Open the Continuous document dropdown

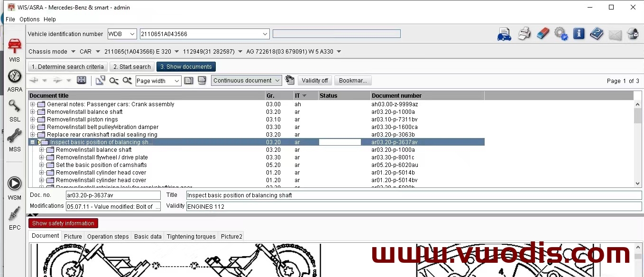coord(278,81)
